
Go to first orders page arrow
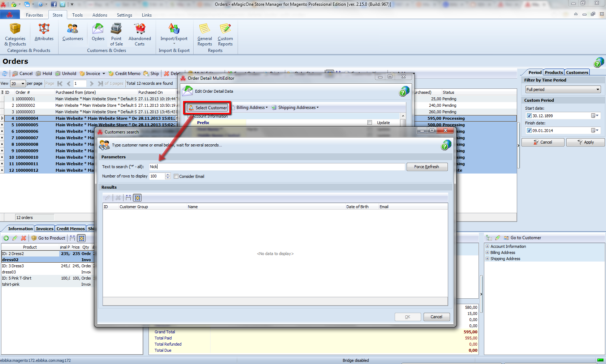coord(60,84)
